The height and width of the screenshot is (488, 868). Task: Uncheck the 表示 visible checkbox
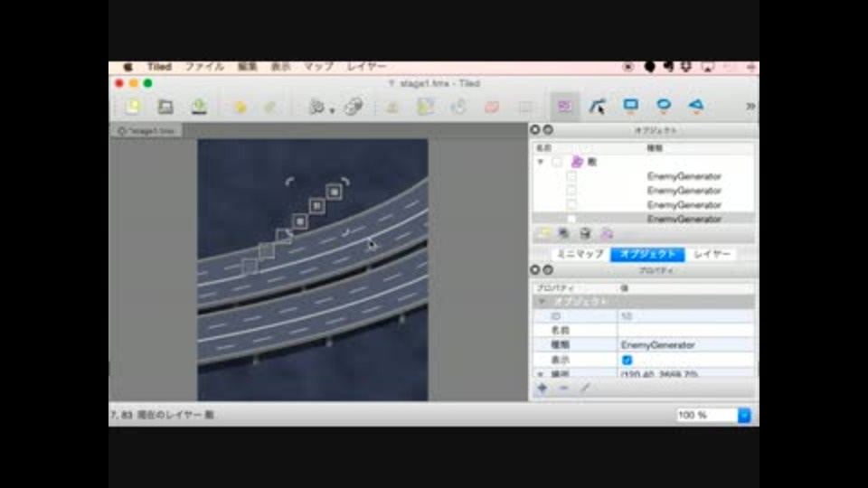point(627,360)
